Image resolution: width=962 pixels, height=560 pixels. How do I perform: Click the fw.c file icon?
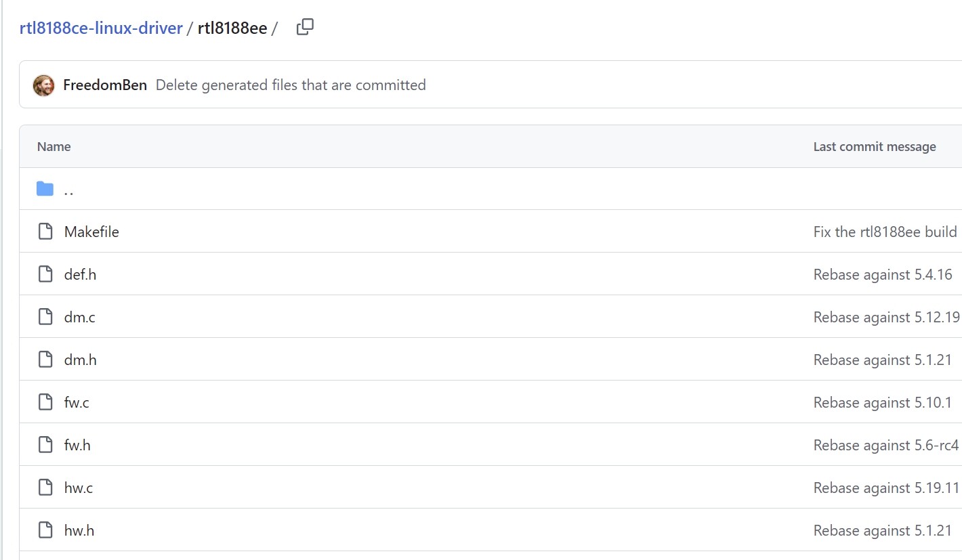(45, 402)
